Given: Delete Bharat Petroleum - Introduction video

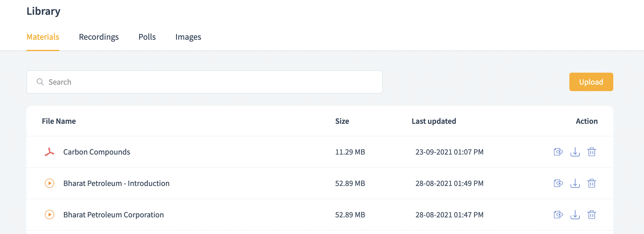Looking at the screenshot, I should [x=591, y=183].
